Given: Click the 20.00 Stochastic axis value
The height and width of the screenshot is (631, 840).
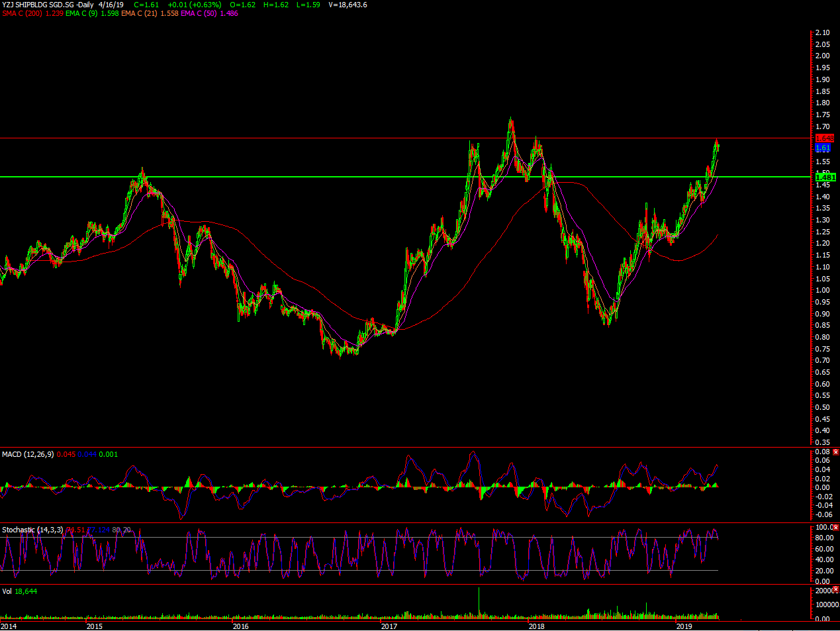Looking at the screenshot, I should click(823, 571).
